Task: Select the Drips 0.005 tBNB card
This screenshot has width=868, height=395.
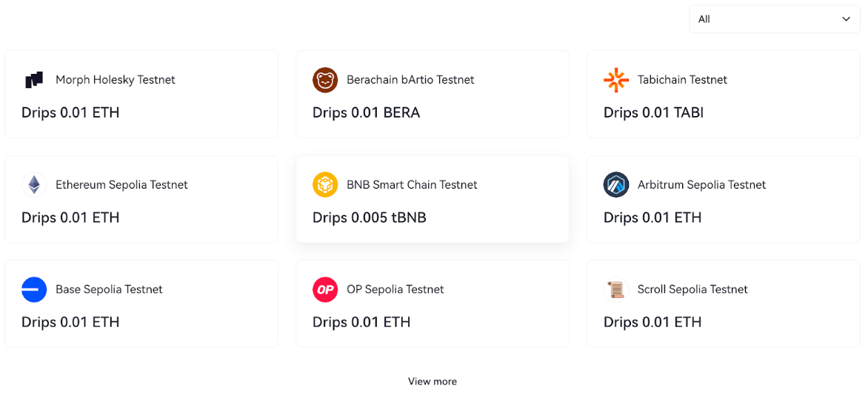Action: 433,199
